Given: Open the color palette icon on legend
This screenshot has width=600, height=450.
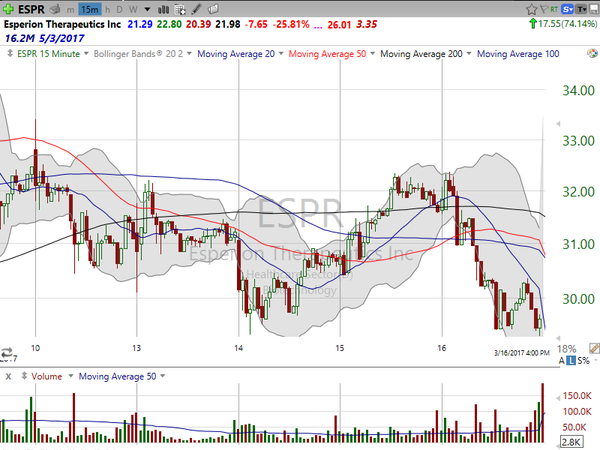Looking at the screenshot, I should (592, 54).
